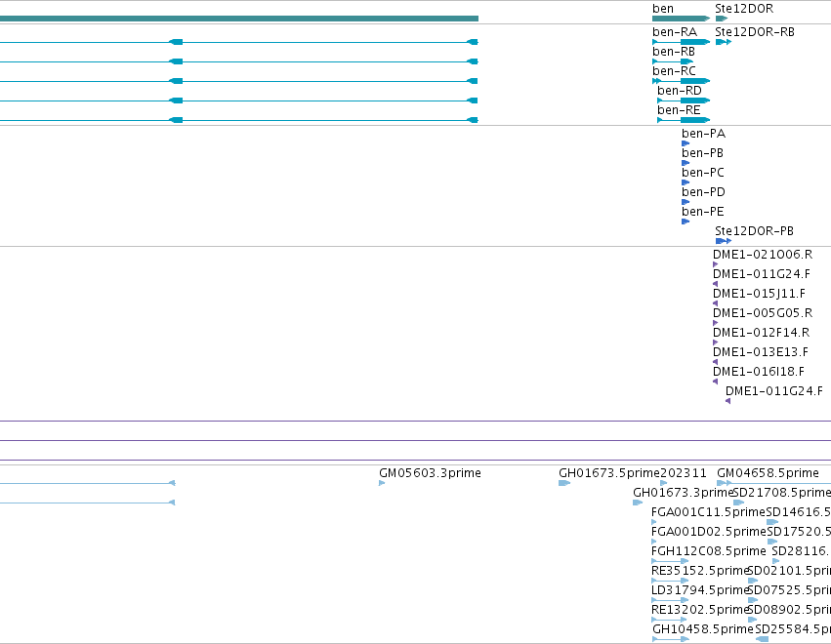Select the Ste12DOR gene label
The width and height of the screenshot is (831, 644).
743,9
